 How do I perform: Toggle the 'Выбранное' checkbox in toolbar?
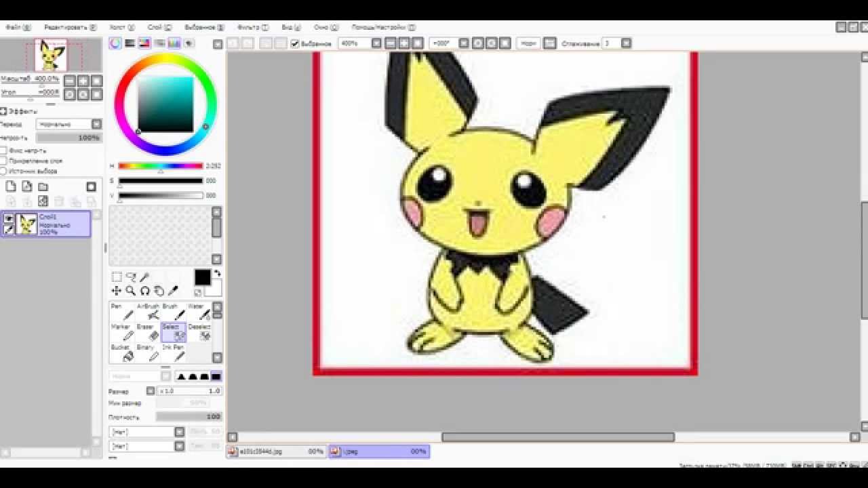[295, 43]
